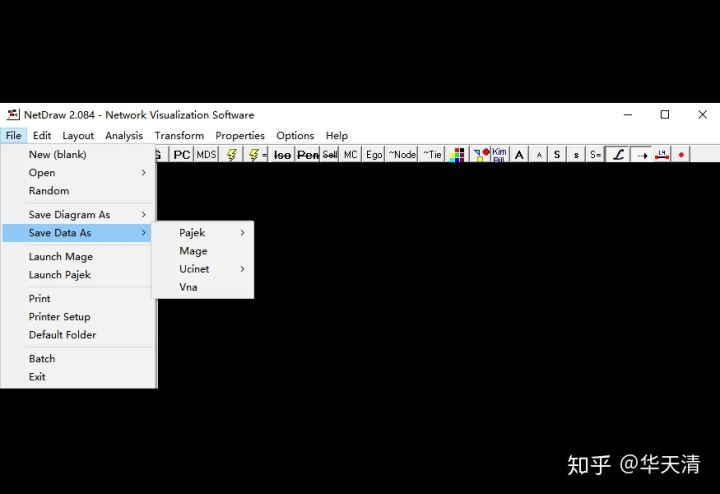Click the MC main component button
720x494 pixels.
(x=350, y=155)
